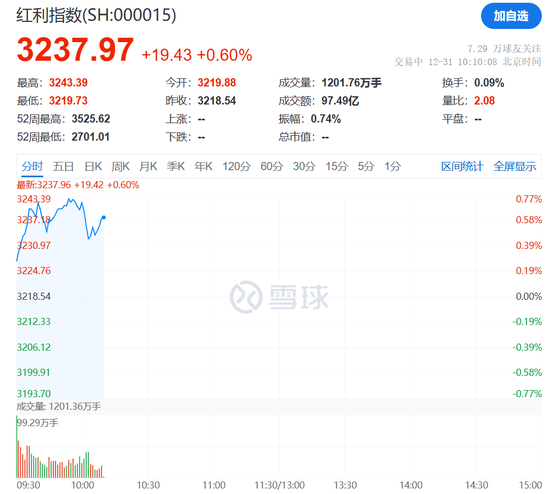Switch to the 5分 chart
This screenshot has height=494, width=550.
pos(366,166)
